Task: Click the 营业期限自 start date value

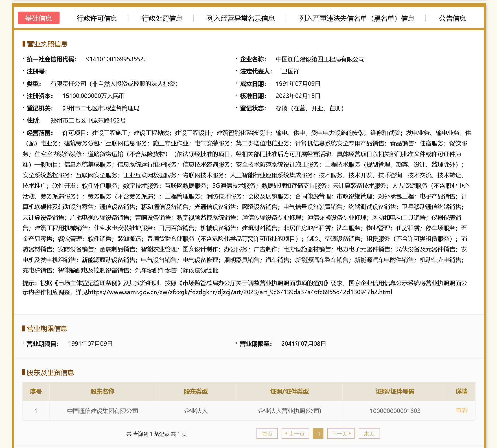Action: click(x=90, y=344)
